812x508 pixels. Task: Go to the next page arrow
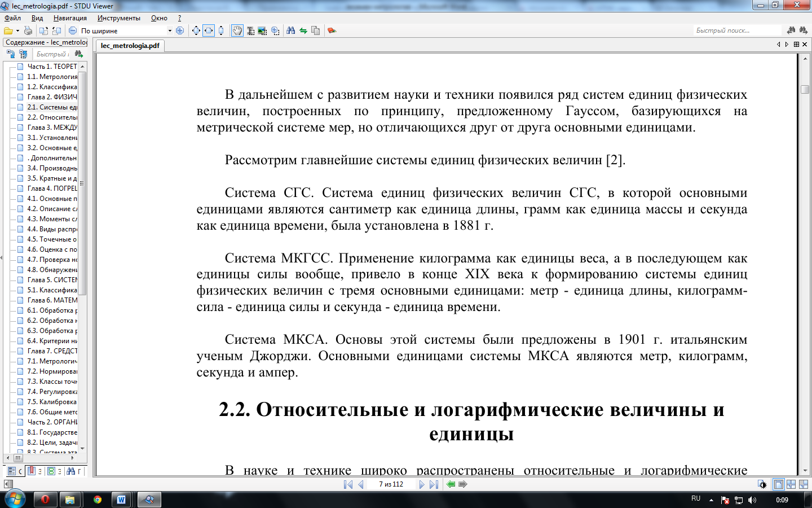click(x=421, y=484)
